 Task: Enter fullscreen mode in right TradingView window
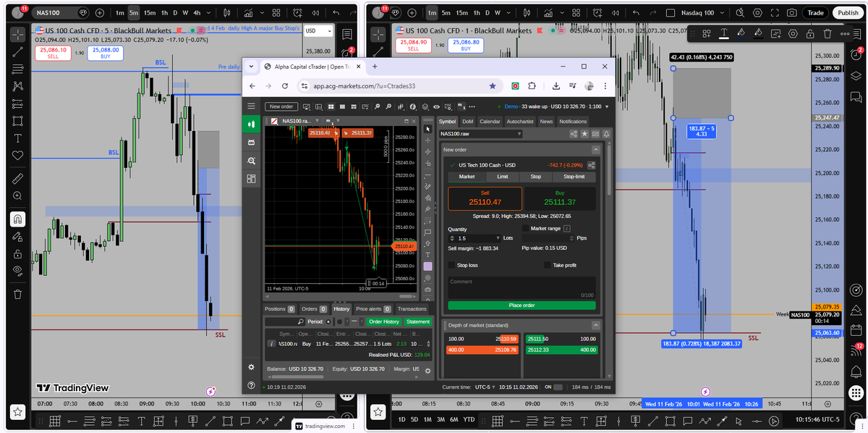point(775,13)
